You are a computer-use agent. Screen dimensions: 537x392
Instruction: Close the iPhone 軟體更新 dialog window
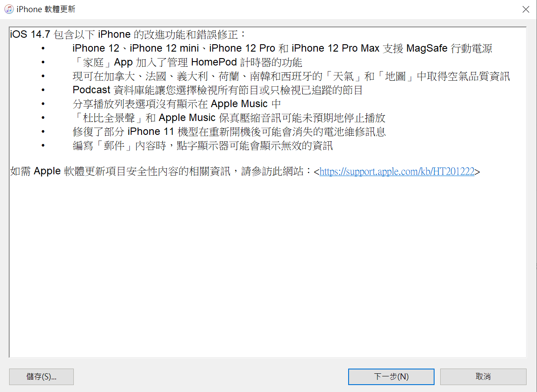point(526,9)
